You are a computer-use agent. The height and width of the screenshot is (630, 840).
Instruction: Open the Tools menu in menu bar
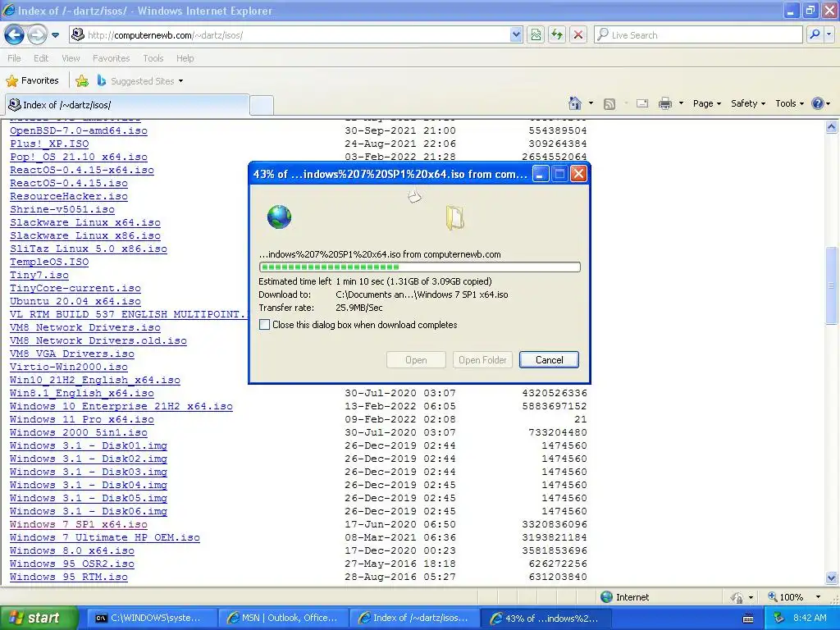click(153, 58)
